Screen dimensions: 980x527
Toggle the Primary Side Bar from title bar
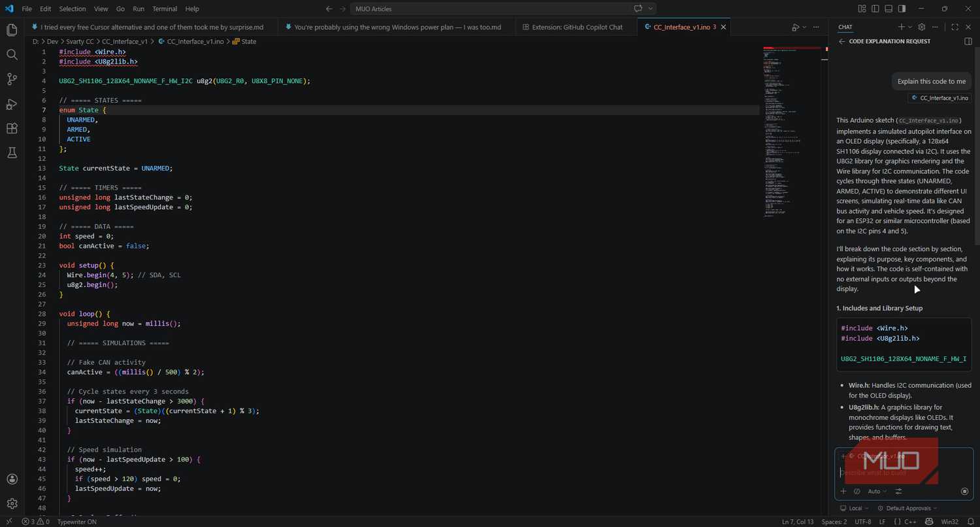[875, 8]
